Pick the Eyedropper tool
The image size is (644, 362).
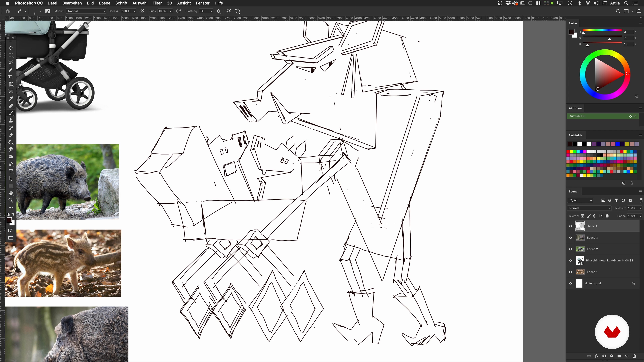click(11, 99)
